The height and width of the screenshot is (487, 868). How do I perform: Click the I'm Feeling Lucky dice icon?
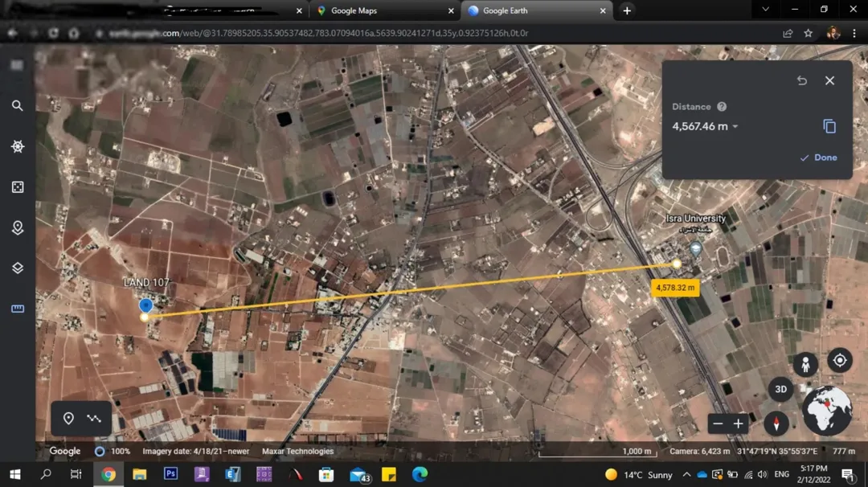[18, 187]
